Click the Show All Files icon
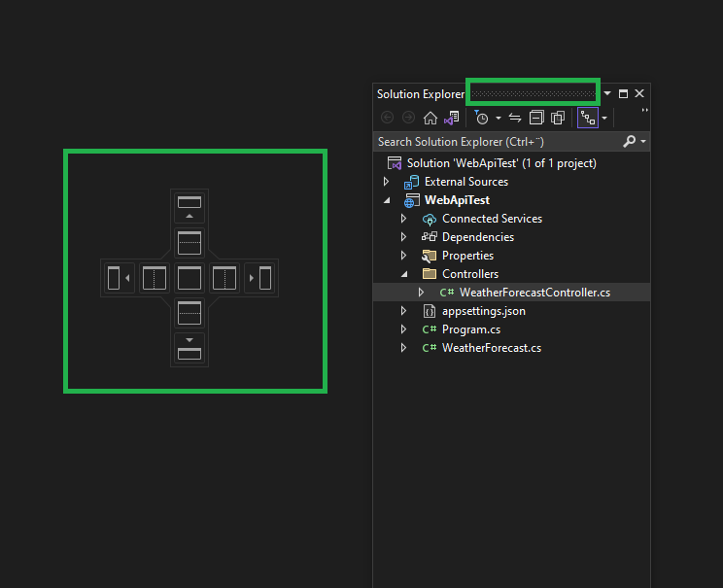 point(558,118)
